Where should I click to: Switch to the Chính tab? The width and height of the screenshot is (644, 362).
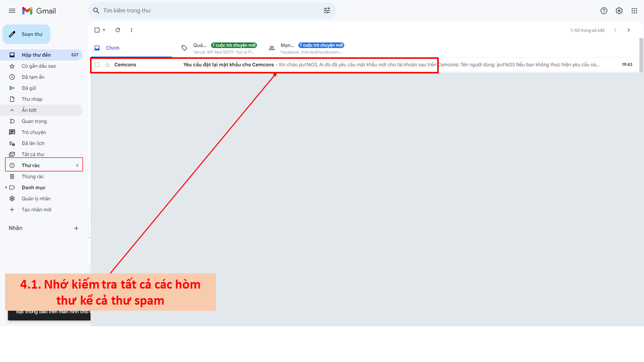[x=113, y=48]
